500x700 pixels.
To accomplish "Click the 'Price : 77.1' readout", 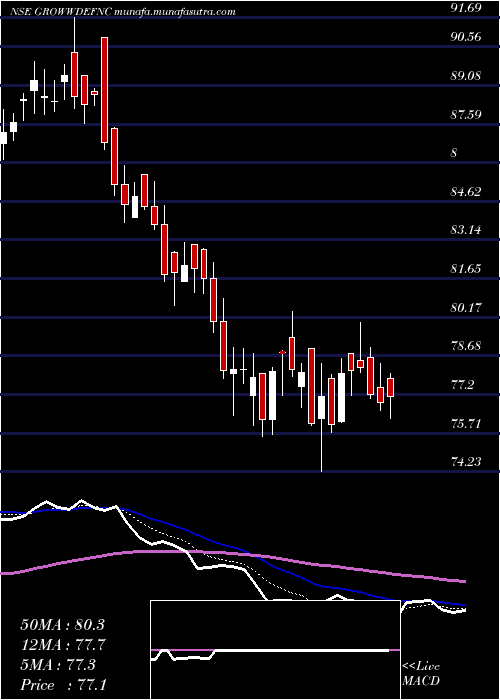I will 62,685.
